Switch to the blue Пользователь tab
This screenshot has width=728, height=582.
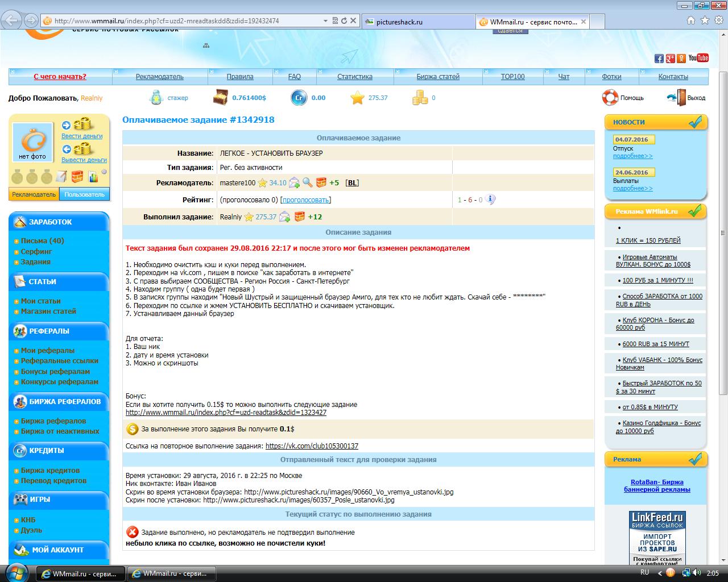[84, 194]
